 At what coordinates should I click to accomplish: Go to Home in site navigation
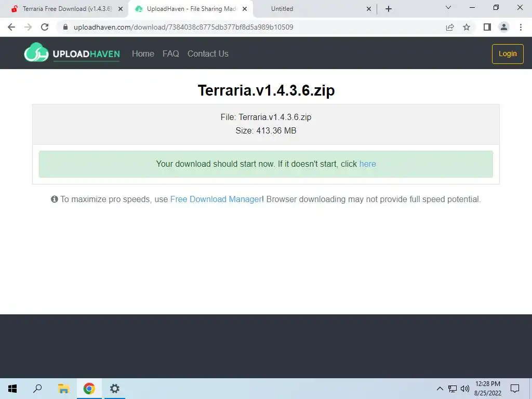click(x=143, y=54)
